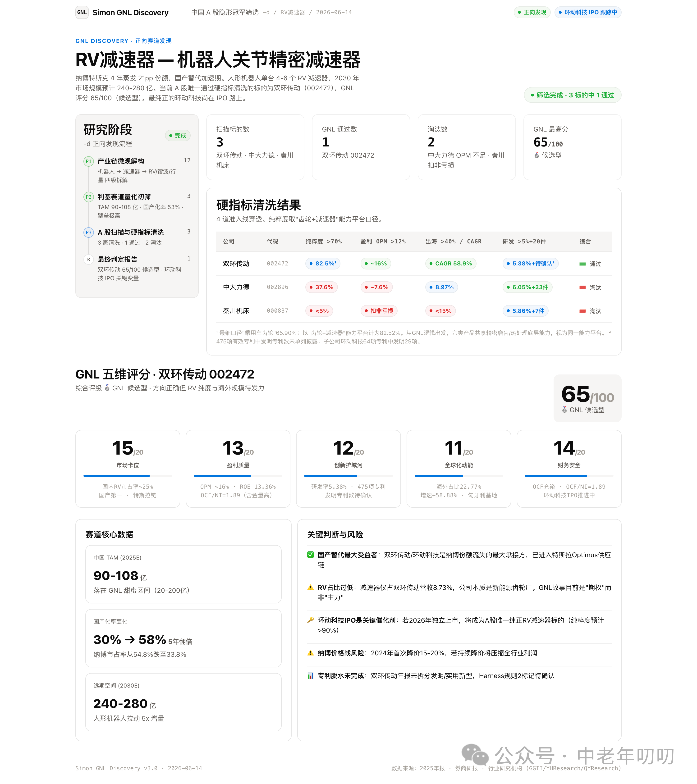Click the 纯粹度 >70% column header
Image resolution: width=697 pixels, height=784 pixels.
click(323, 242)
